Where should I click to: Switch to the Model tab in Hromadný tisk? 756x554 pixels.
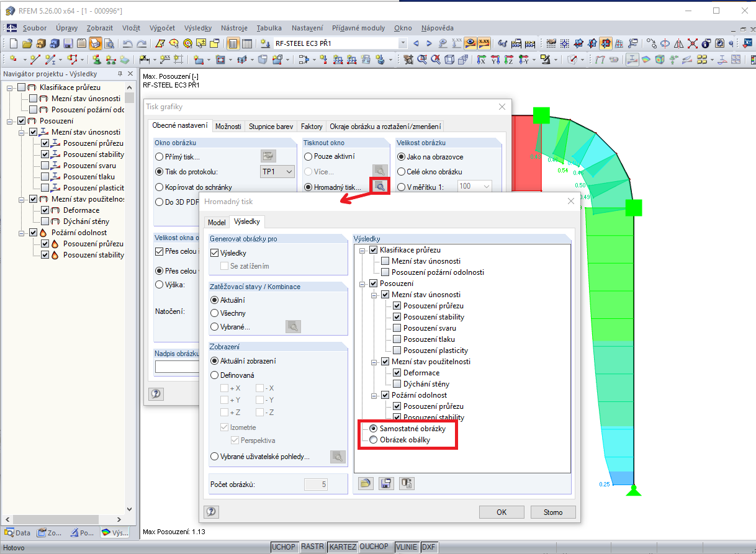[217, 222]
